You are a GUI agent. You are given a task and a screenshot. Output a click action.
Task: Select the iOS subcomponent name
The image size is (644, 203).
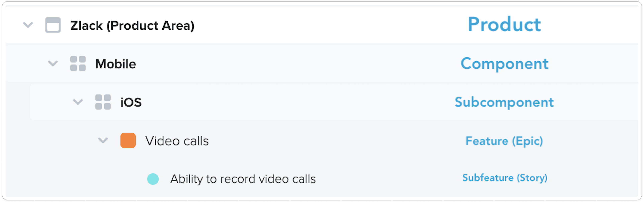[x=131, y=102]
